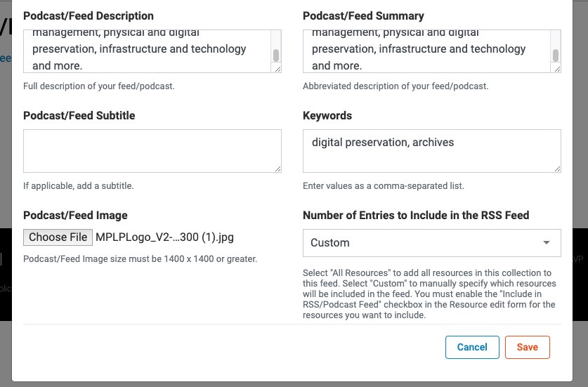Screen dimensions: 588x387
Task: Click the Number of Entries label text
Action: (416, 216)
